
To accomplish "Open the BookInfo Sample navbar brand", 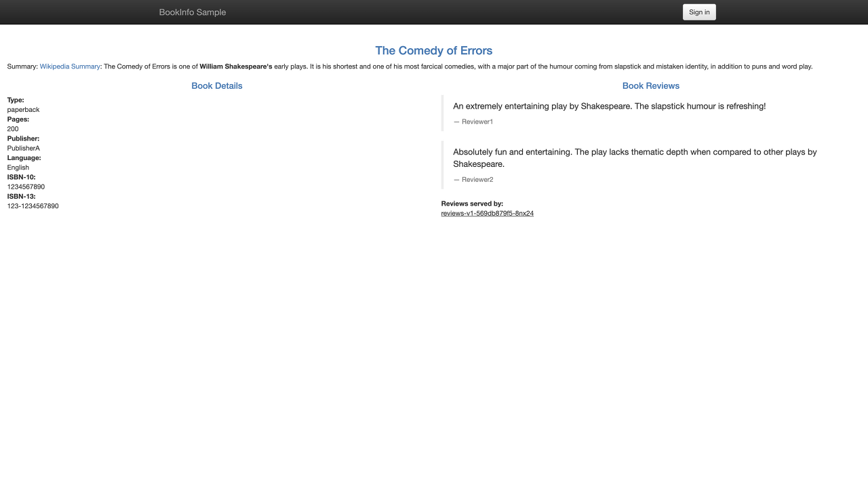I will tap(193, 12).
